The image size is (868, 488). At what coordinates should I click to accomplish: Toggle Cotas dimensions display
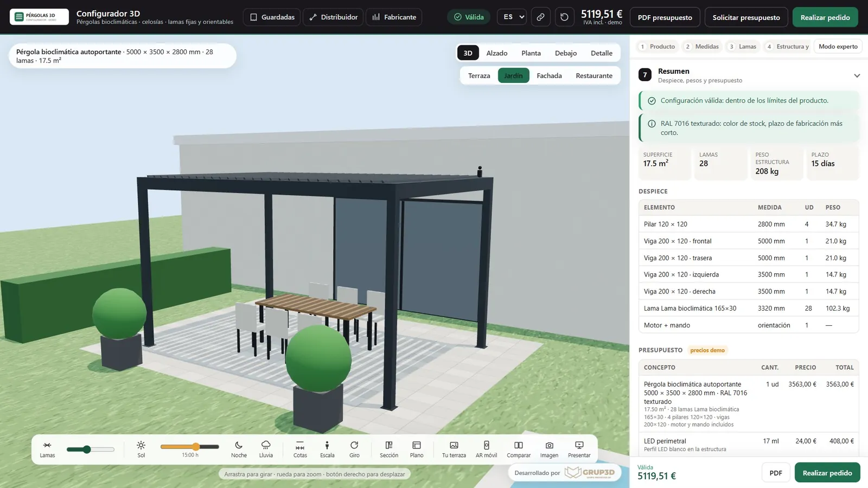click(300, 449)
